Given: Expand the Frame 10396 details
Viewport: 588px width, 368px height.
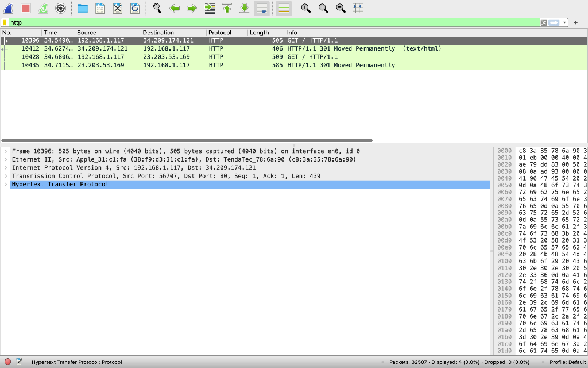Looking at the screenshot, I should tap(6, 151).
